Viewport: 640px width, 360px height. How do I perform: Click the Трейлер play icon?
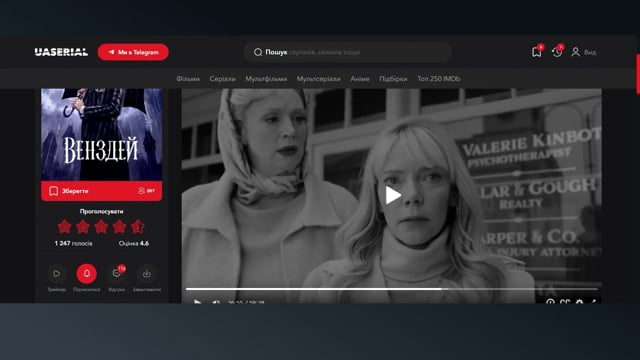(x=56, y=273)
